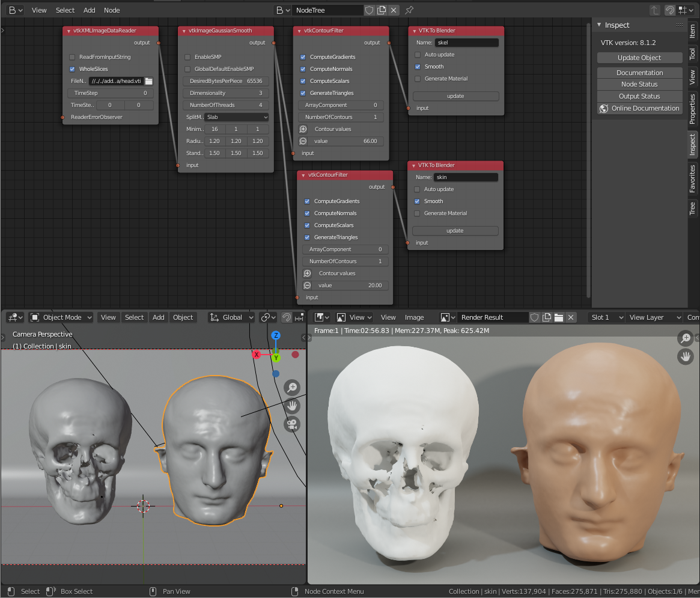Click the Update Object button
The width and height of the screenshot is (700, 598).
click(x=639, y=58)
